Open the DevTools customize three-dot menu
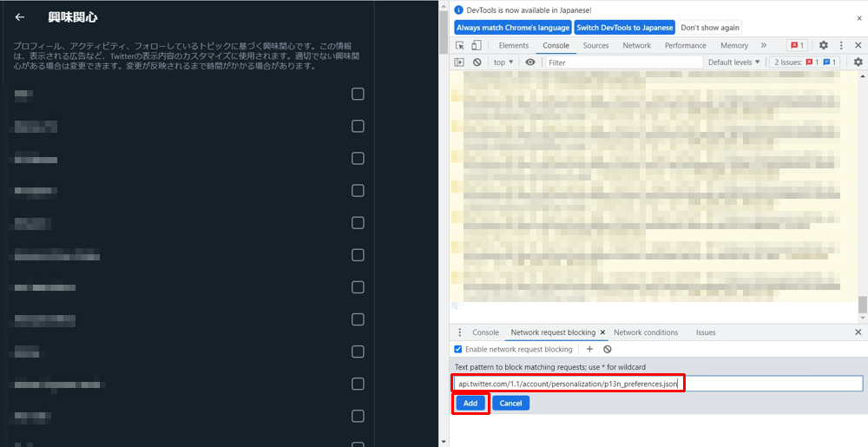Screen dimensions: 868x447 pos(841,45)
